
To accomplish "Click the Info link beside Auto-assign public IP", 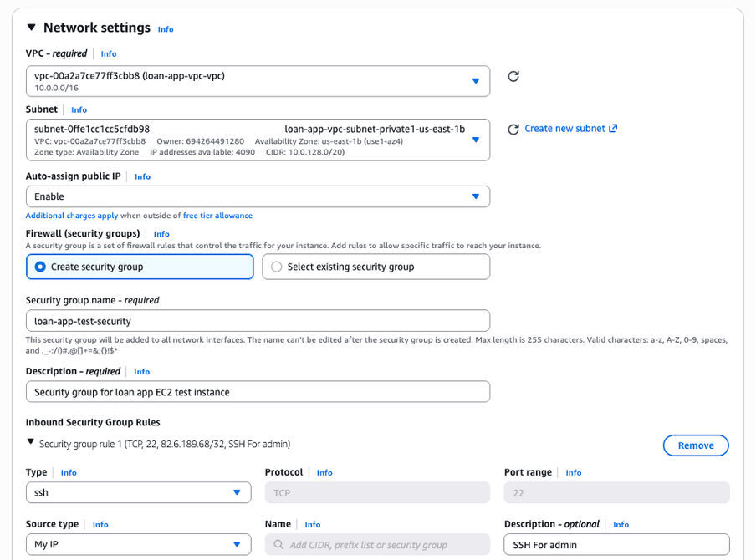I will click(x=142, y=176).
